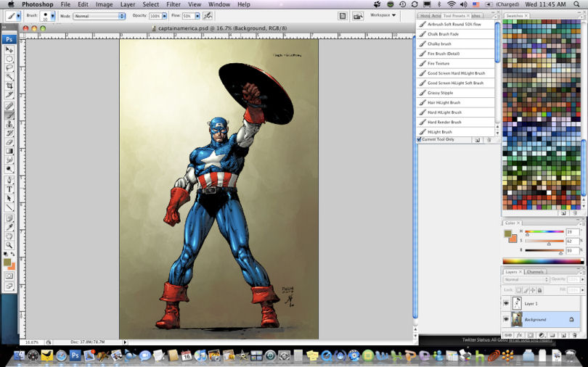Select the Layer 1 thumbnail
The width and height of the screenshot is (588, 367).
click(517, 303)
